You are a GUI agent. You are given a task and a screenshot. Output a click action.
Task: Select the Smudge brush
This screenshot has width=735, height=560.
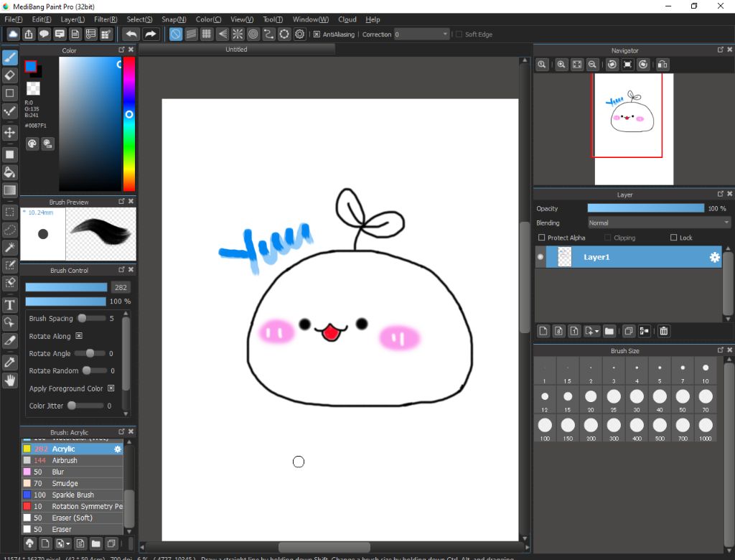(72, 484)
